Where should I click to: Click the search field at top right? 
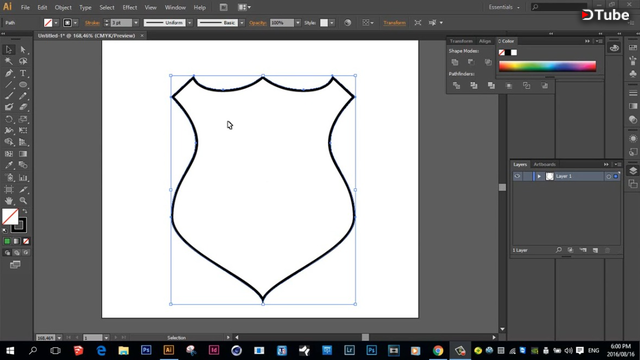coord(559,7)
